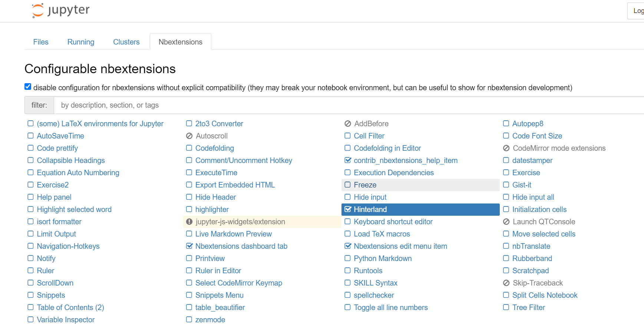Enable the Variable Inspector checkbox
This screenshot has width=644, height=326.
[30, 319]
